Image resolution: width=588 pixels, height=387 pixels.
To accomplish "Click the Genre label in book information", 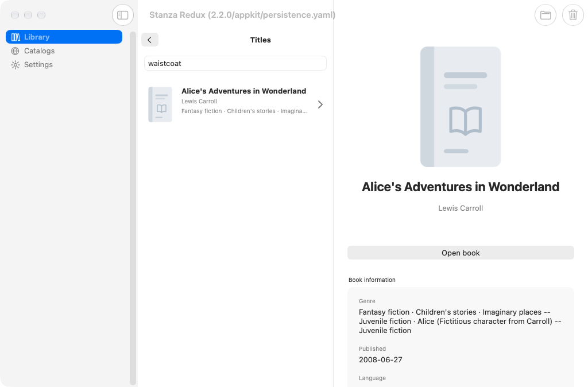I will point(367,301).
